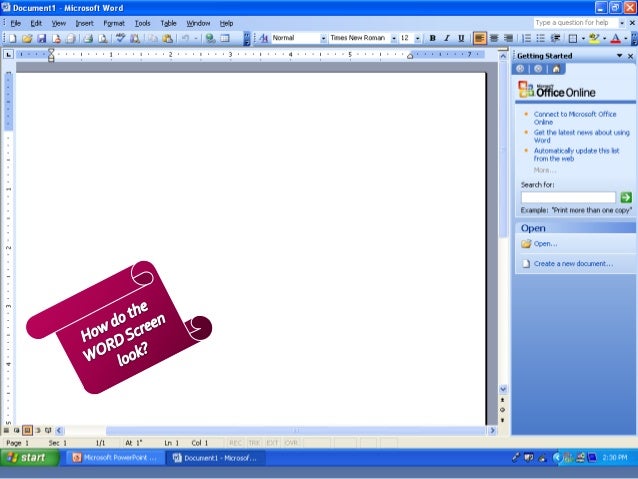Select the Align Right icon
Screen dimensions: 638x479
508,38
